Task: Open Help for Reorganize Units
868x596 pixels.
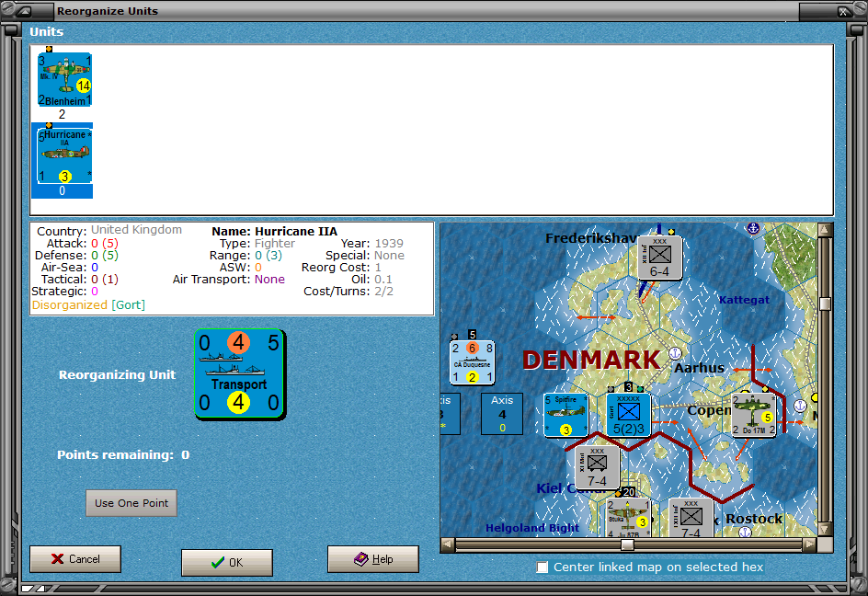Action: pyautogui.click(x=373, y=559)
